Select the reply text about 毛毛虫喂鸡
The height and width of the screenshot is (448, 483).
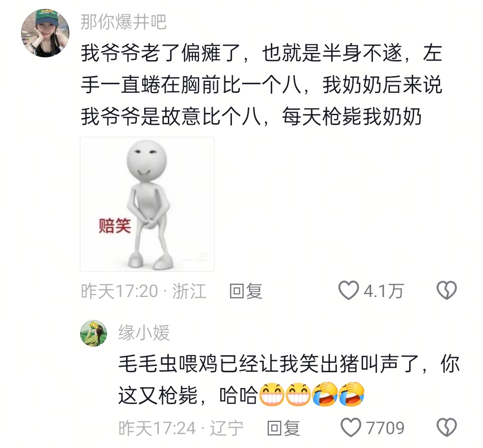click(289, 380)
